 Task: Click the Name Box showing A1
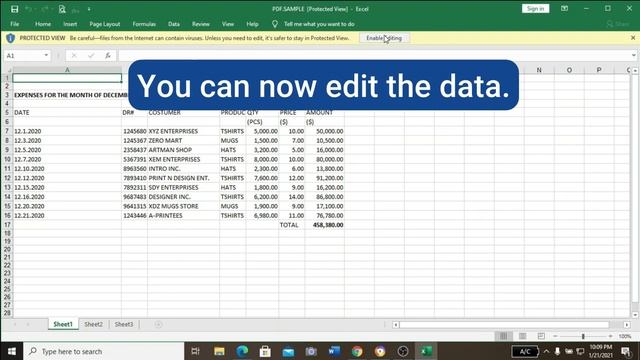pos(24,56)
